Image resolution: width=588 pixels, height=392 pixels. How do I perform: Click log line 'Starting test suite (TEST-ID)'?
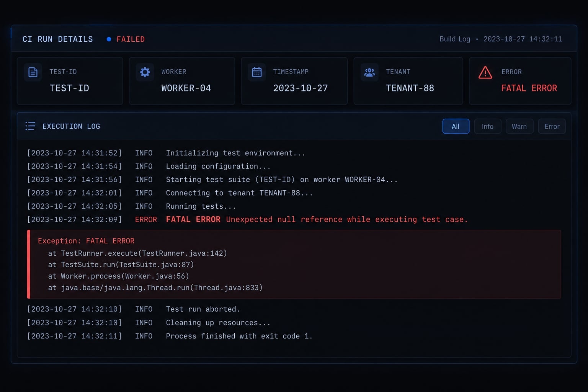tap(281, 180)
